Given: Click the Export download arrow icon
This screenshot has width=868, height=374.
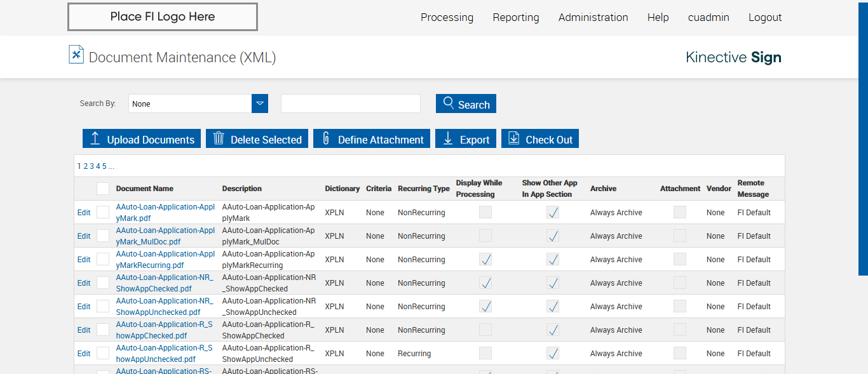Looking at the screenshot, I should tap(448, 138).
